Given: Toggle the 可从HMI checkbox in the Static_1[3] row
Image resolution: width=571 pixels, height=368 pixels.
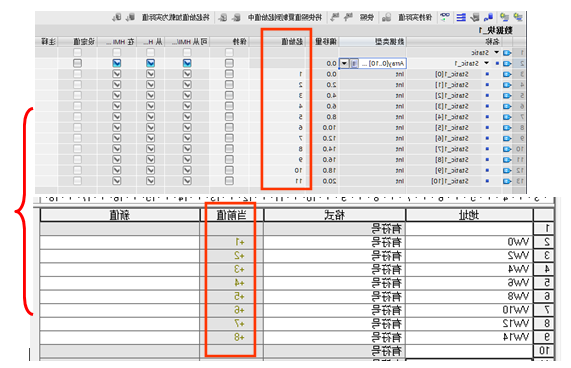Looking at the screenshot, I should (x=187, y=106).
